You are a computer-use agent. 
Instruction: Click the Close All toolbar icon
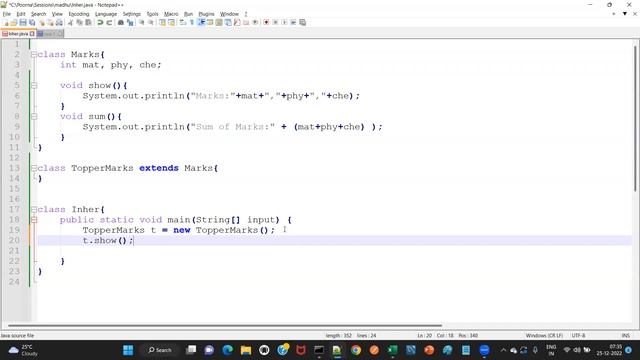(x=51, y=23)
